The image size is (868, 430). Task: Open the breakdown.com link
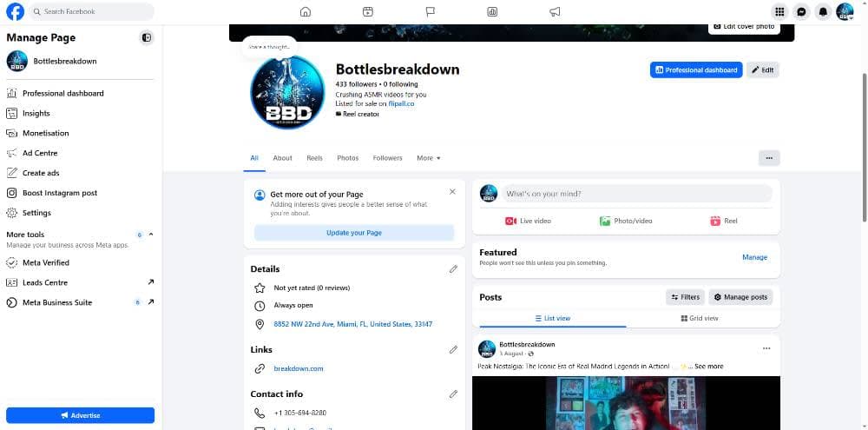point(299,368)
